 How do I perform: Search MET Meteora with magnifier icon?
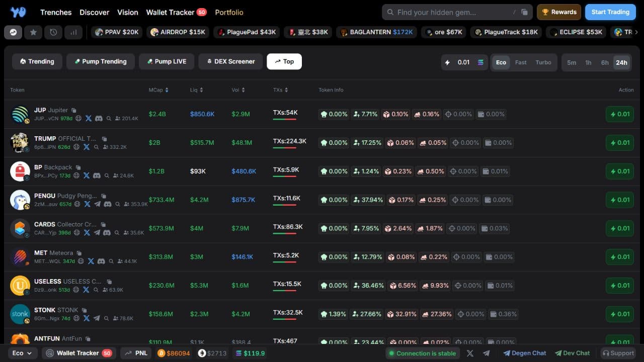[x=111, y=261]
